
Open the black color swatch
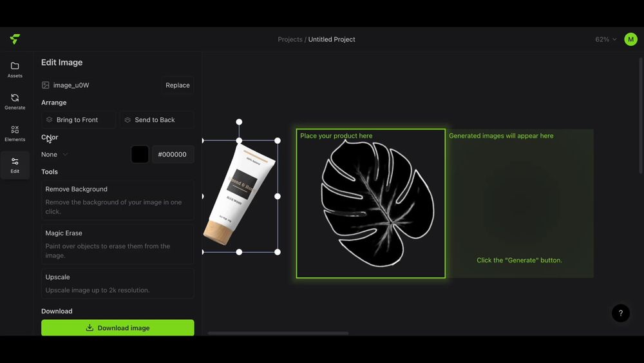140,155
